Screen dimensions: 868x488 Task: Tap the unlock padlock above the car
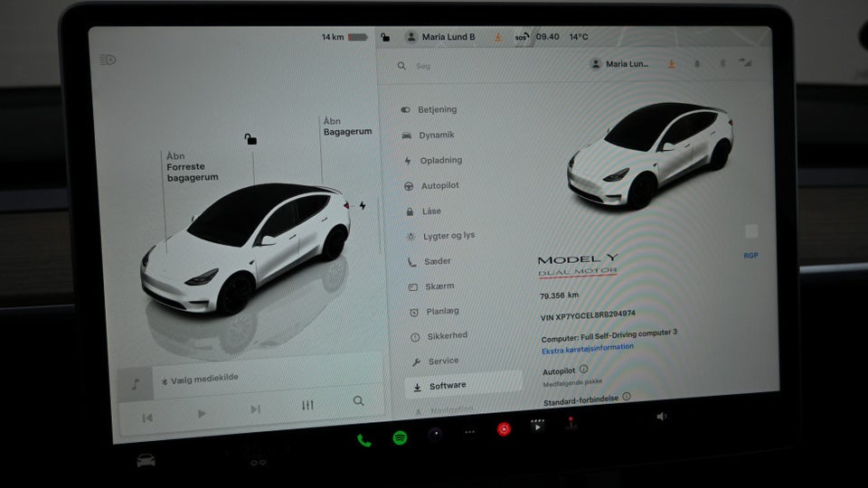pyautogui.click(x=250, y=139)
